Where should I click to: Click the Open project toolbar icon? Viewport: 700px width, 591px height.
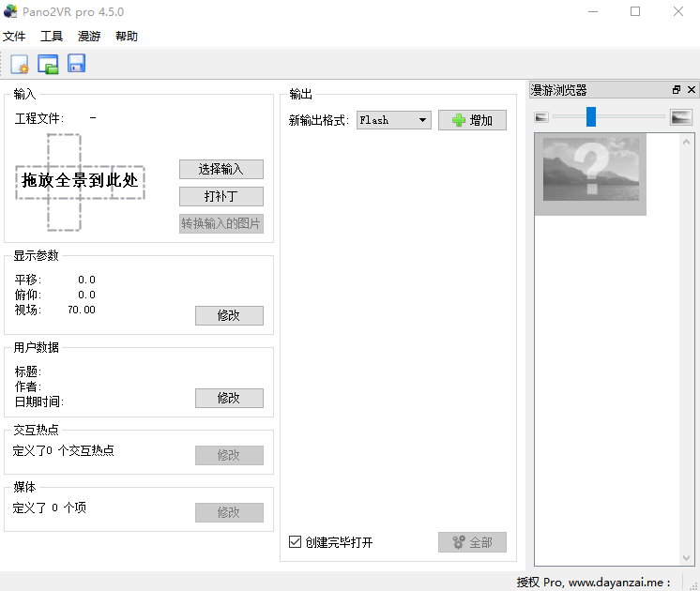pos(48,64)
